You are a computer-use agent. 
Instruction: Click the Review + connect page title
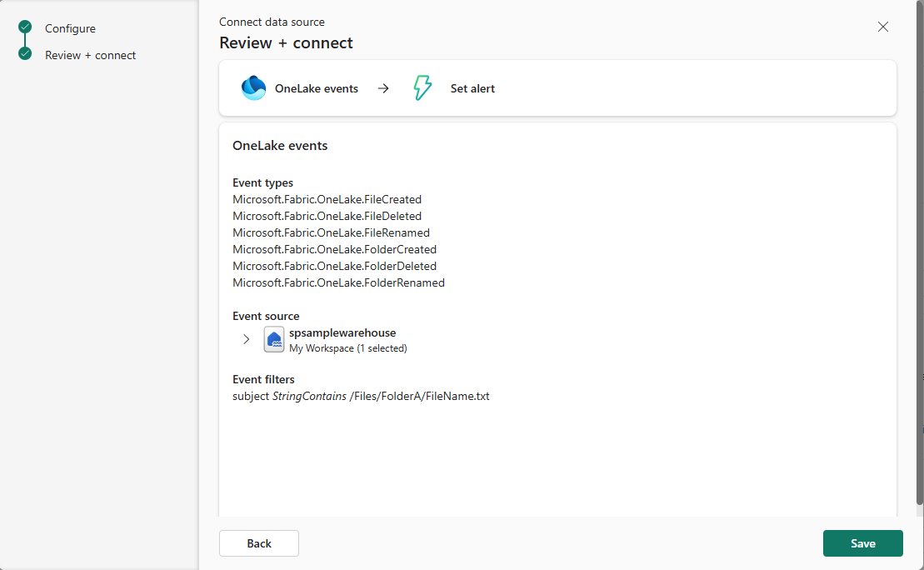pyautogui.click(x=286, y=43)
